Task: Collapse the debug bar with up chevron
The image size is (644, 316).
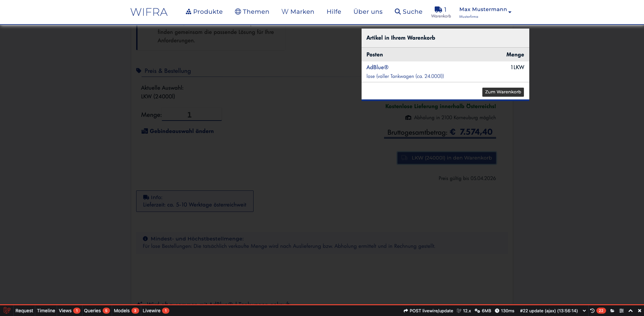Action: (630, 311)
